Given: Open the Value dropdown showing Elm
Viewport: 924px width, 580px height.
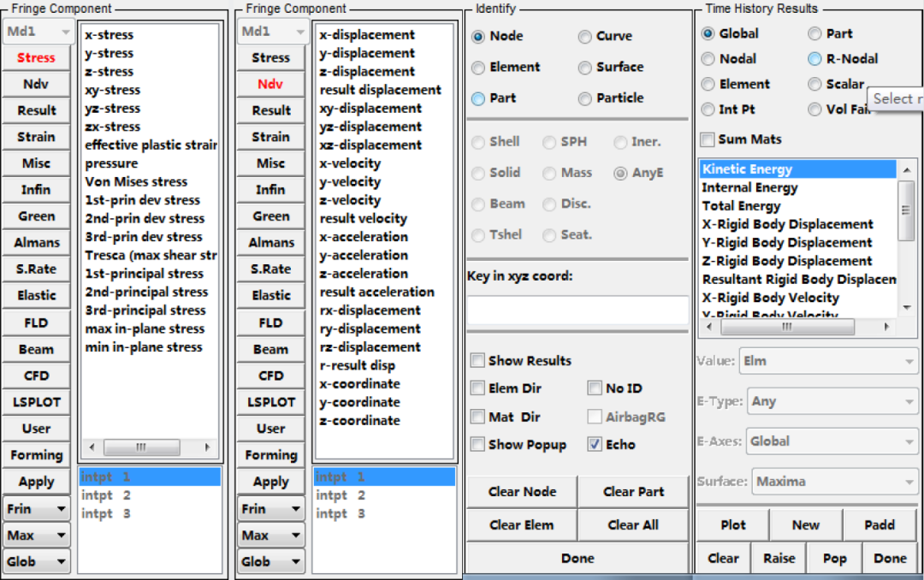Looking at the screenshot, I should 828,361.
